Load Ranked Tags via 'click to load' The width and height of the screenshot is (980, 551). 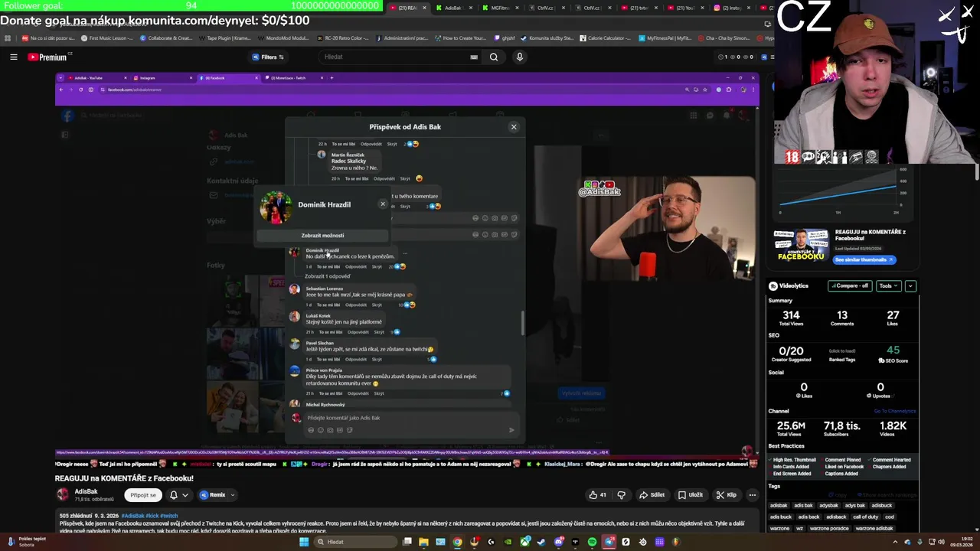(841, 351)
